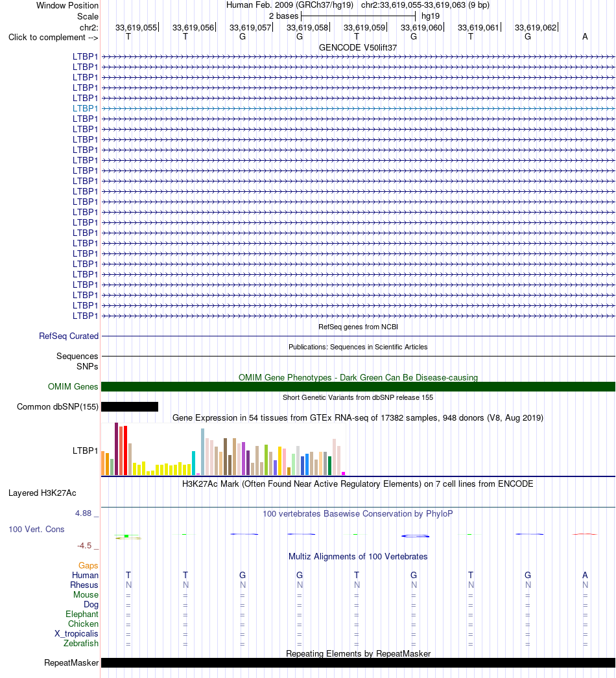Screen dimensions: 616x678
Task: Click the -4.5 PhyloP lower scale value
Action: pos(84,546)
